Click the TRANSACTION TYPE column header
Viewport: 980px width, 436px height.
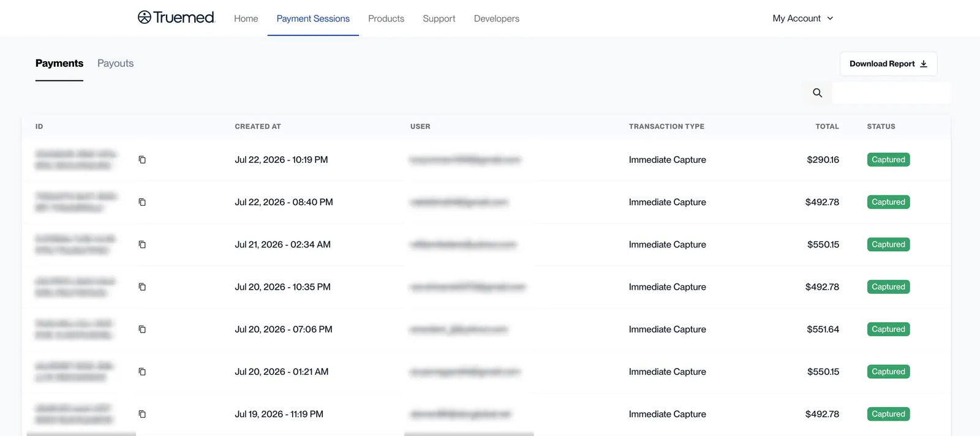click(666, 127)
